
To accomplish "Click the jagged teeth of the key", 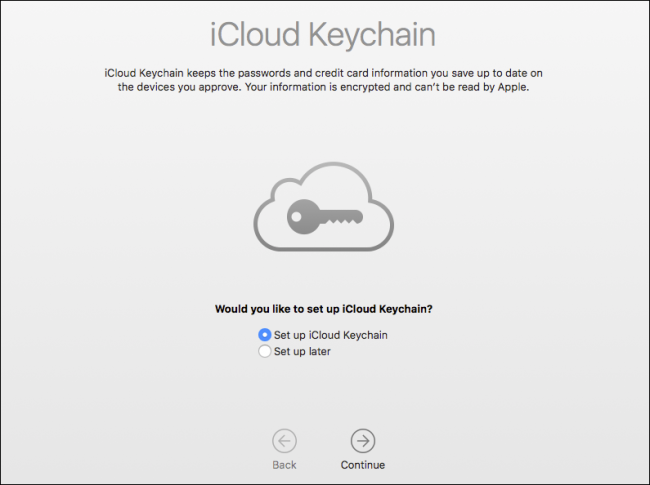I will [341, 222].
